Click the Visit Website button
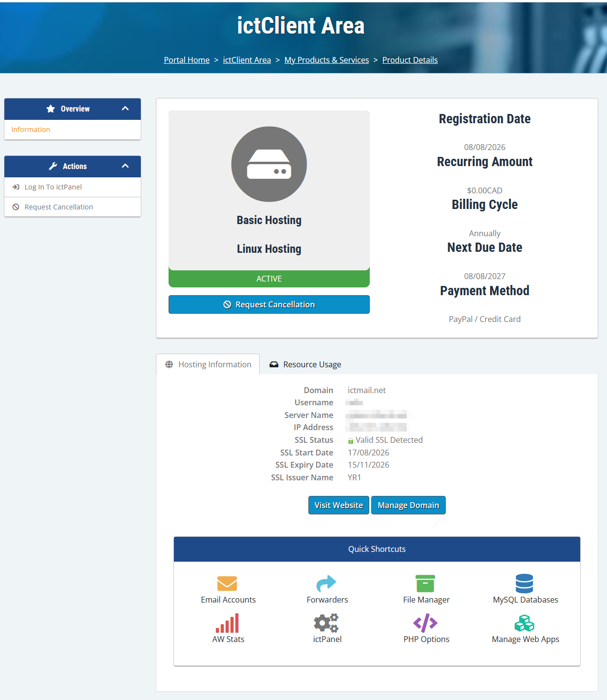 point(339,505)
